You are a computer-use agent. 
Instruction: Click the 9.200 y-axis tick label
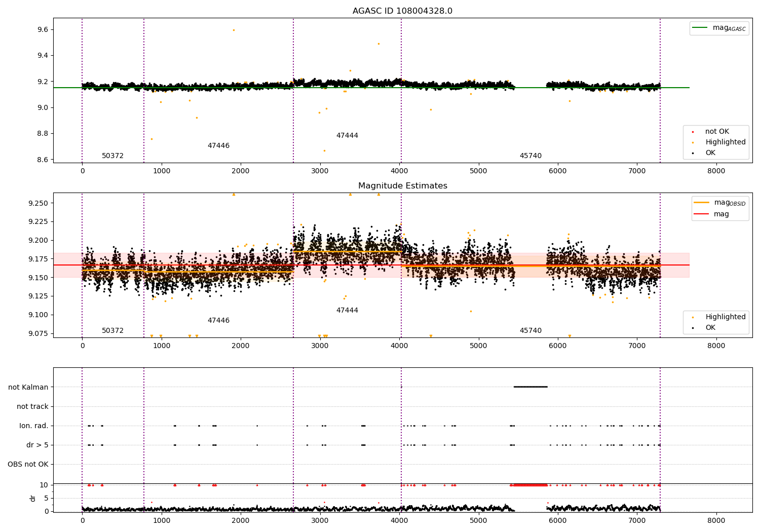[x=39, y=240]
